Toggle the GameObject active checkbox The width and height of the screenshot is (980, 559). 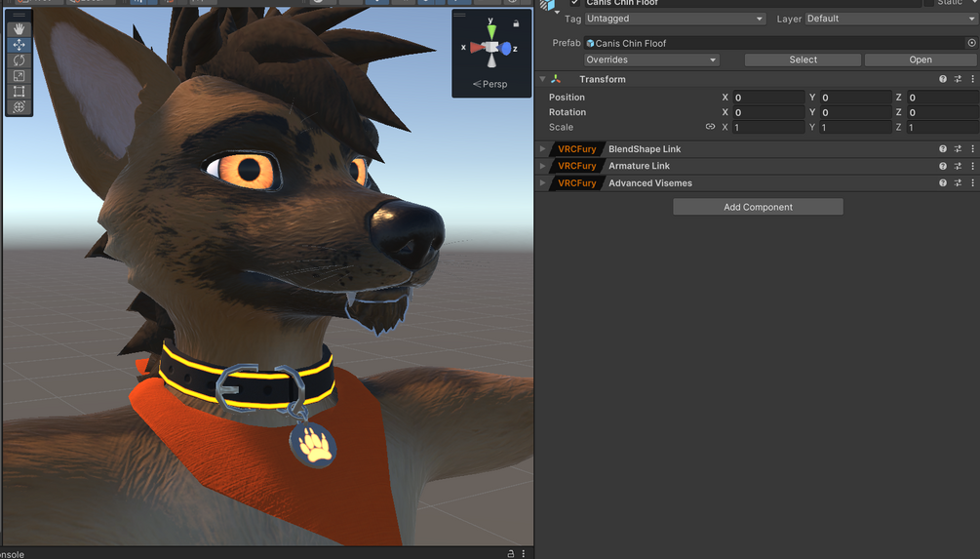point(574,3)
